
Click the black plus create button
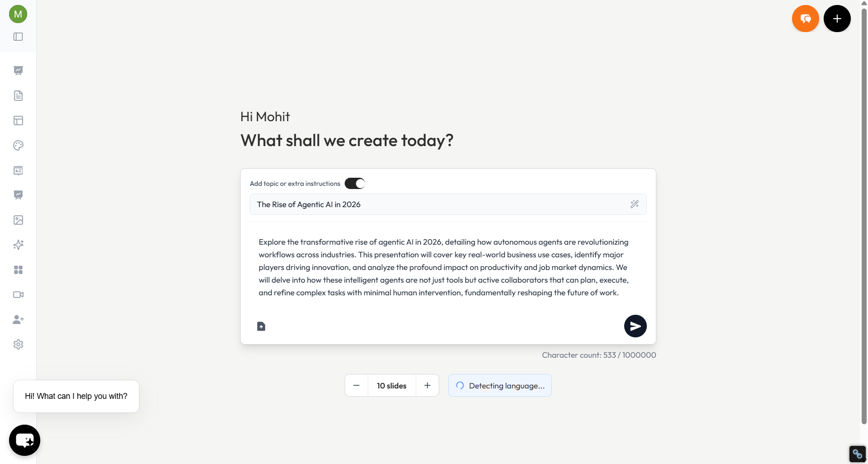(837, 19)
